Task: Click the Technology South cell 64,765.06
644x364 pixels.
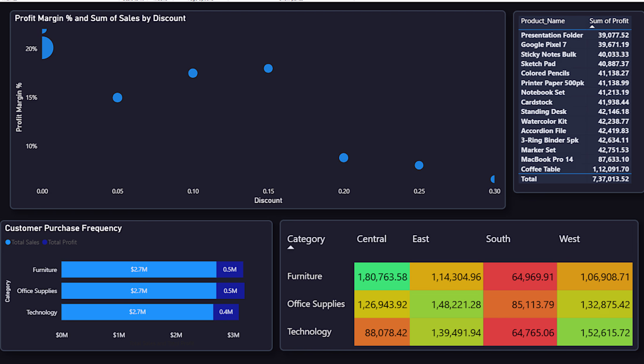Action: coord(520,332)
